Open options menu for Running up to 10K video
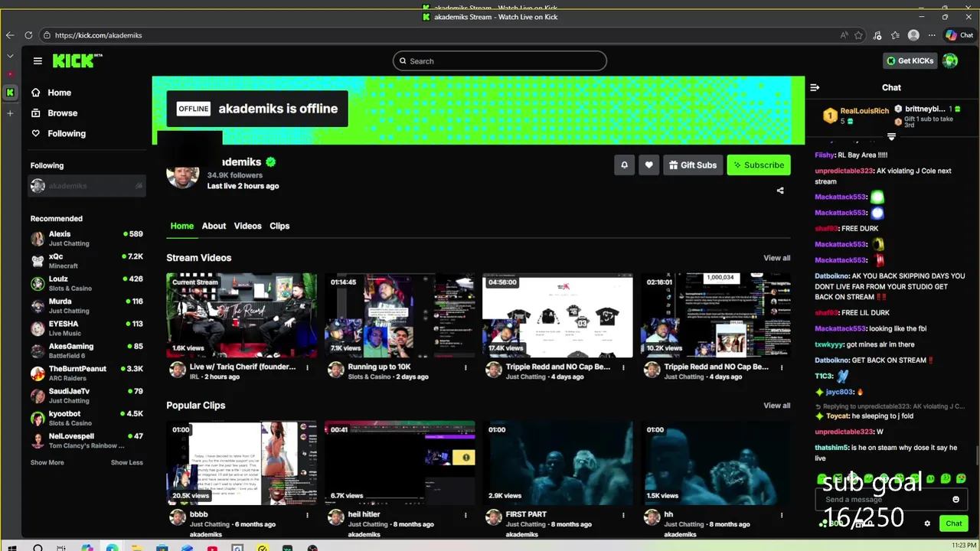This screenshot has height=551, width=980. [465, 367]
